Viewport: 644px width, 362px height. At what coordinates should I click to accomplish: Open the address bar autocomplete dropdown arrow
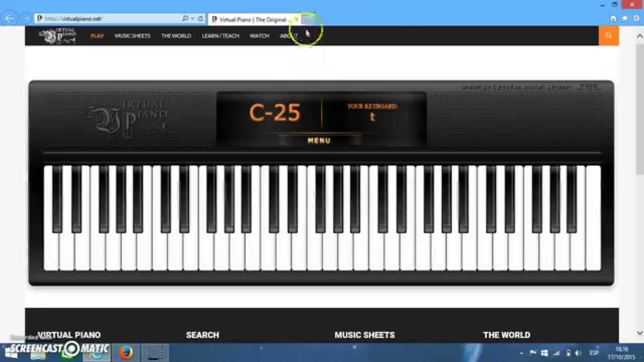(192, 19)
